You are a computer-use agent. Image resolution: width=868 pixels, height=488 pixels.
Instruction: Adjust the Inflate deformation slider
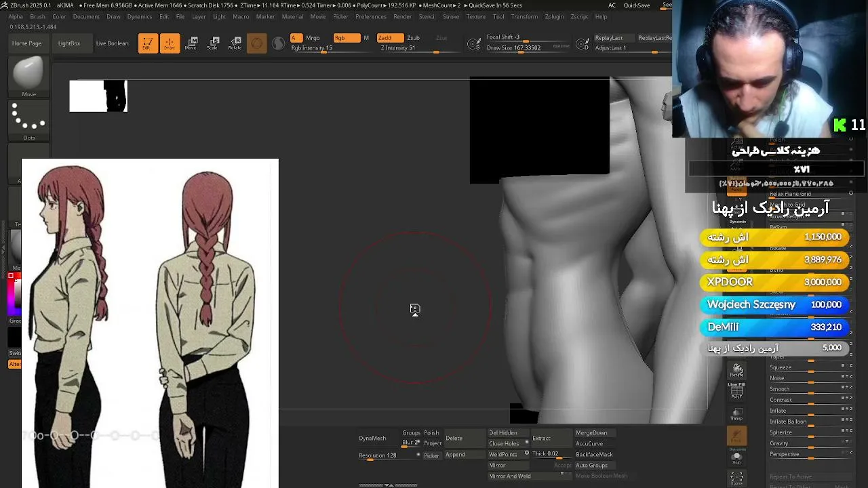point(810,411)
